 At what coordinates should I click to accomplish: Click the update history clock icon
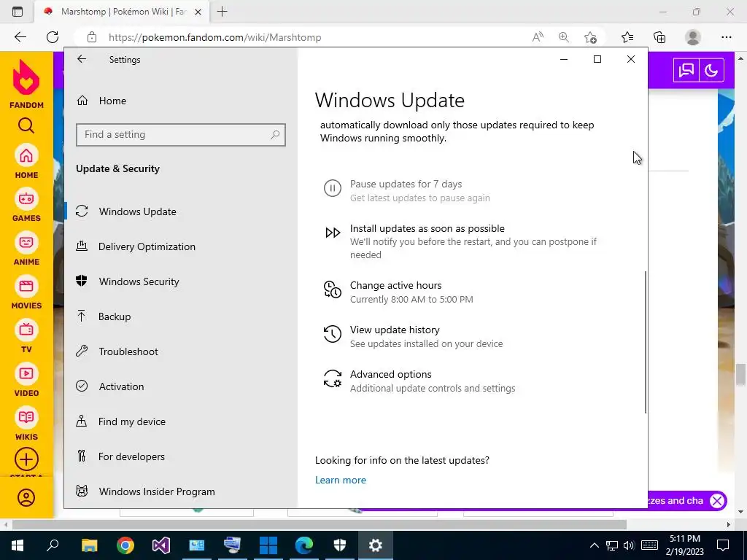[333, 334]
